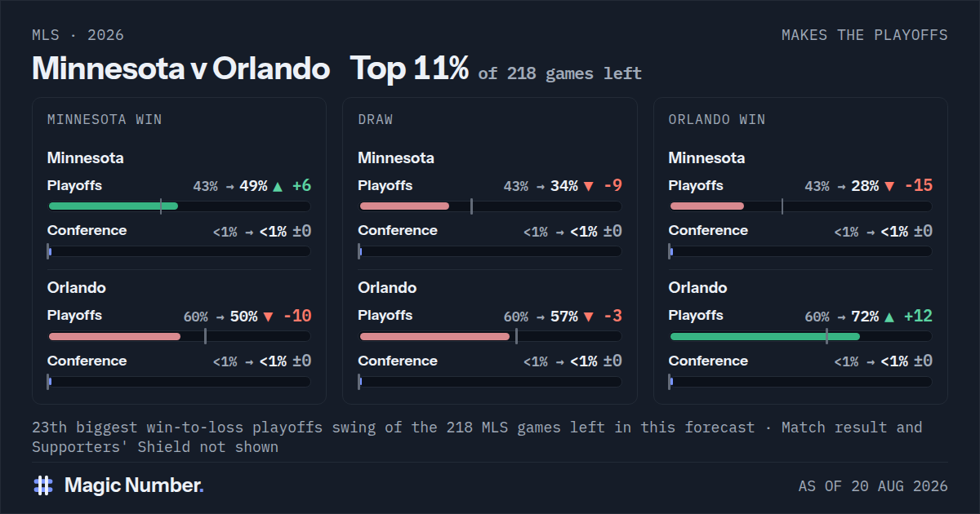
Task: Click Orlando playoffs red bar in Draw card
Action: (x=434, y=336)
